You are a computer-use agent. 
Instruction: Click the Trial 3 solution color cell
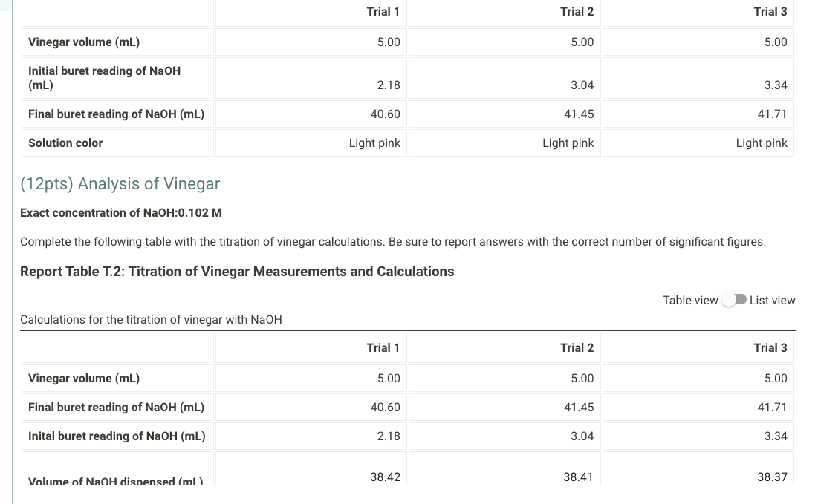pos(698,143)
